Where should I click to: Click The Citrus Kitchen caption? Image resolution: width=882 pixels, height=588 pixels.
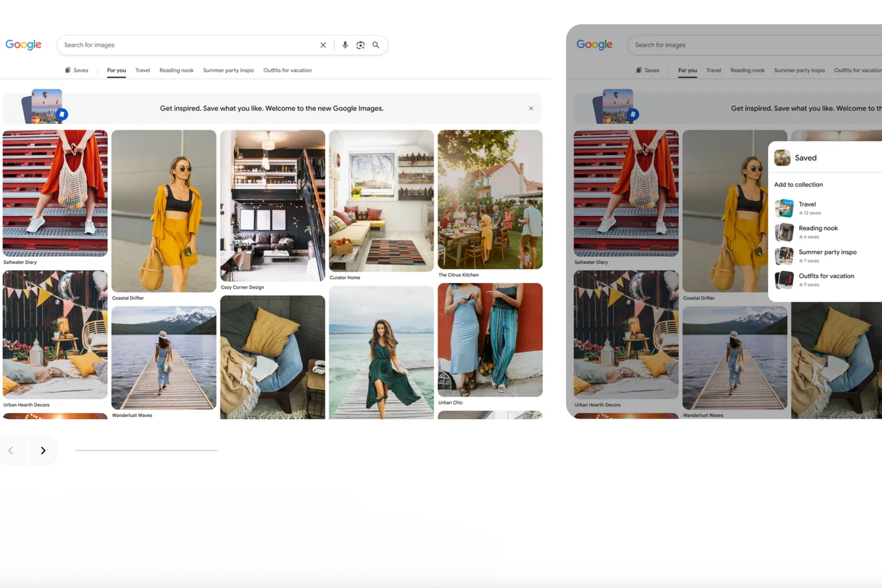(458, 275)
